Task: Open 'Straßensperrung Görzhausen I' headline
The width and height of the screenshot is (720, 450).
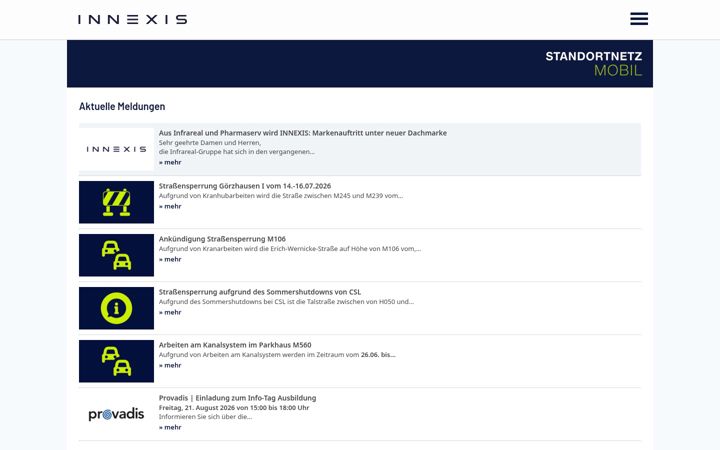Action: click(x=245, y=186)
